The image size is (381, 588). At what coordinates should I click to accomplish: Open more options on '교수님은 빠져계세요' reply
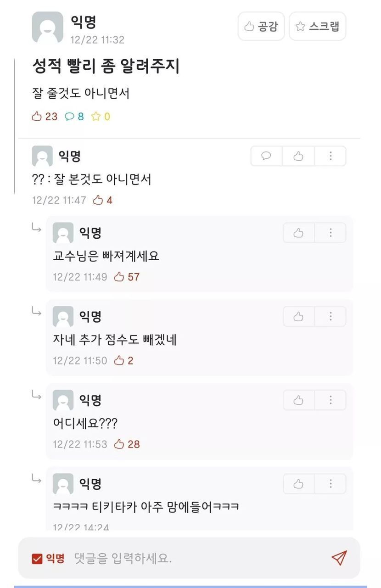[331, 233]
